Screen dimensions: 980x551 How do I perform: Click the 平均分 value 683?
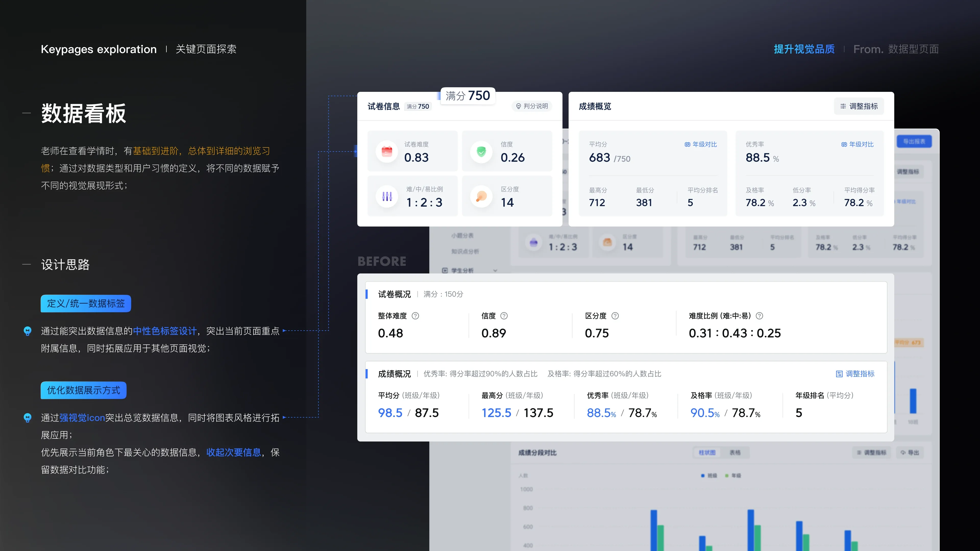[x=599, y=158]
